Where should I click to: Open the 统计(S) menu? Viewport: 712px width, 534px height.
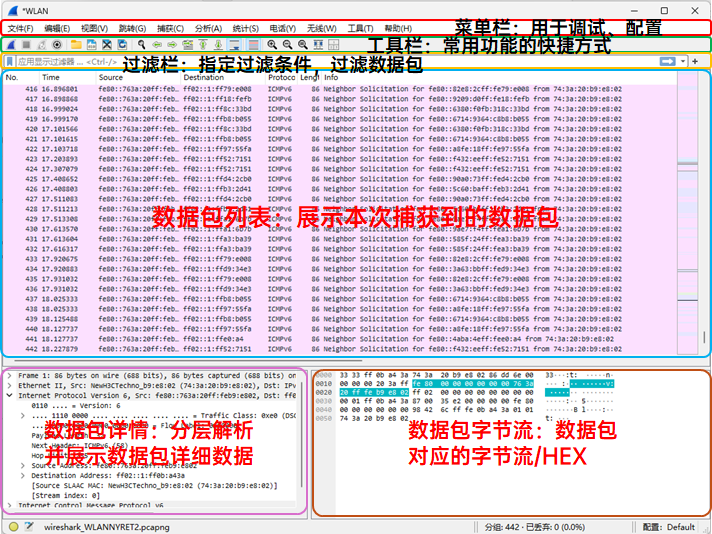point(246,28)
